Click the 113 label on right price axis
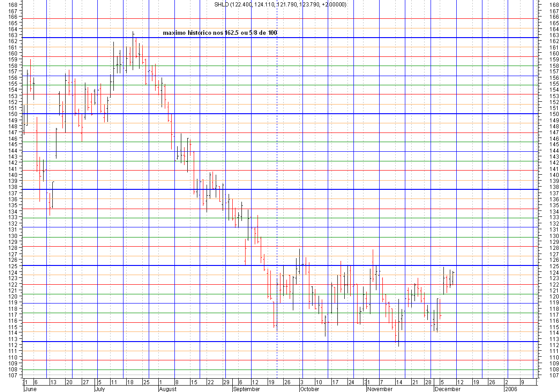The width and height of the screenshot is (560, 392). point(554,339)
